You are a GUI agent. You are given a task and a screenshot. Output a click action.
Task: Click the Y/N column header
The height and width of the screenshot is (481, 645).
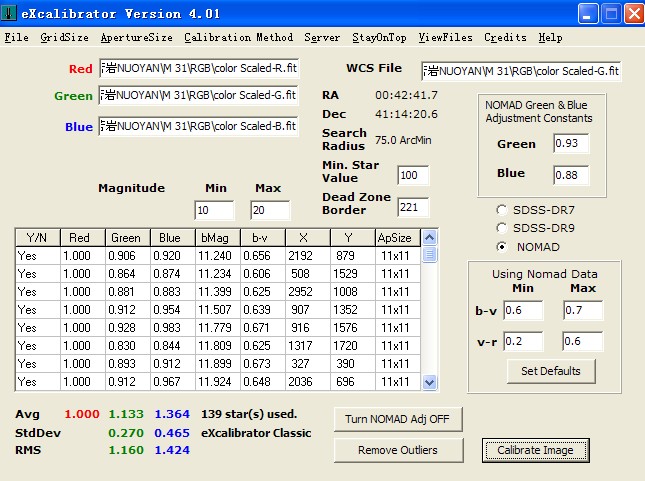[x=37, y=238]
